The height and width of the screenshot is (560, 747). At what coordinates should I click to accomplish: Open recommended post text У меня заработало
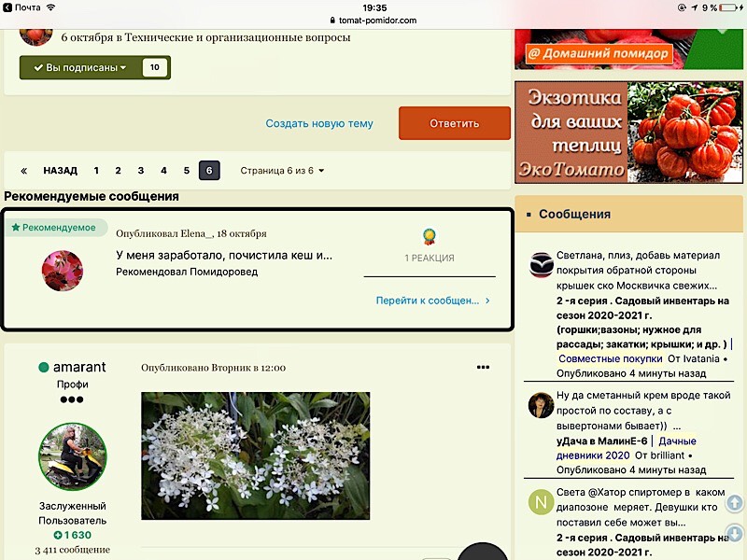[x=224, y=255]
